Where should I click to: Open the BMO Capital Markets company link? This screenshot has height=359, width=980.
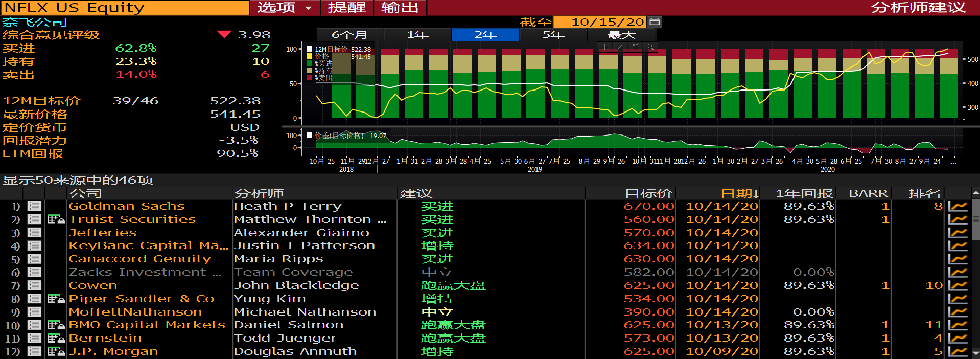(x=147, y=325)
